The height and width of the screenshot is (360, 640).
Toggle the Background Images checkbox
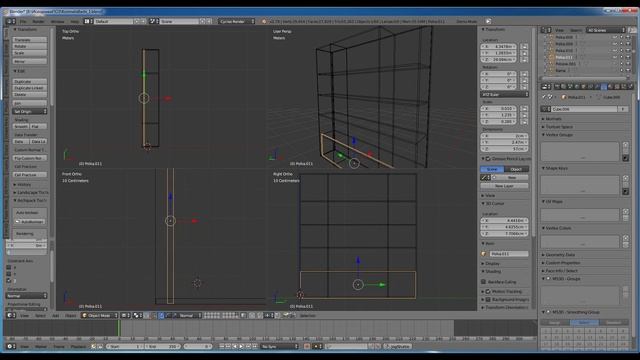[488, 300]
